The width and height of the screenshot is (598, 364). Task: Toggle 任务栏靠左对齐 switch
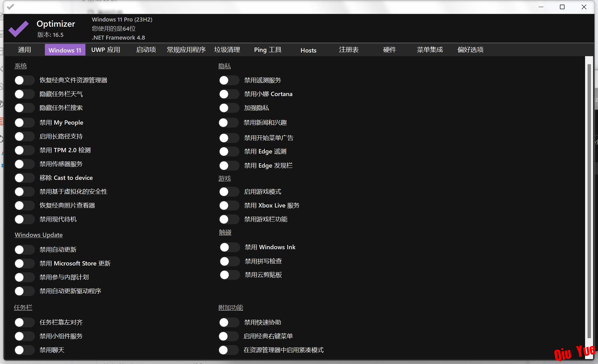pos(24,323)
